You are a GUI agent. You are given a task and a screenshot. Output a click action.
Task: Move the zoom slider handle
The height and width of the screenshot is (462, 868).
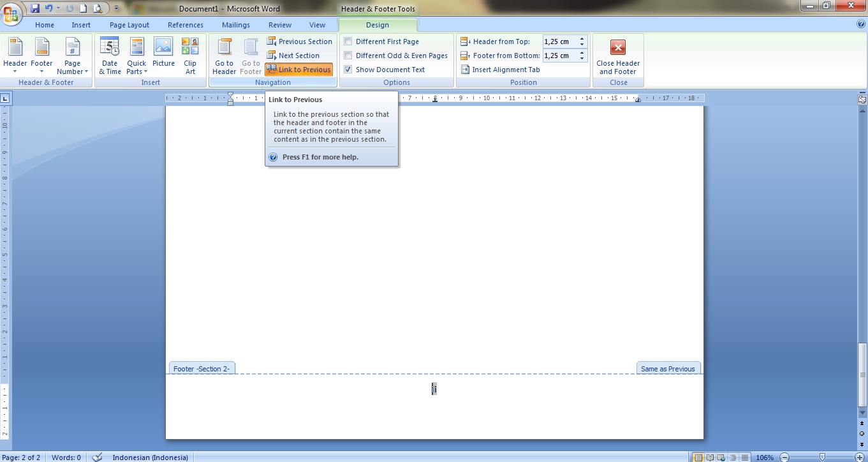(x=822, y=458)
